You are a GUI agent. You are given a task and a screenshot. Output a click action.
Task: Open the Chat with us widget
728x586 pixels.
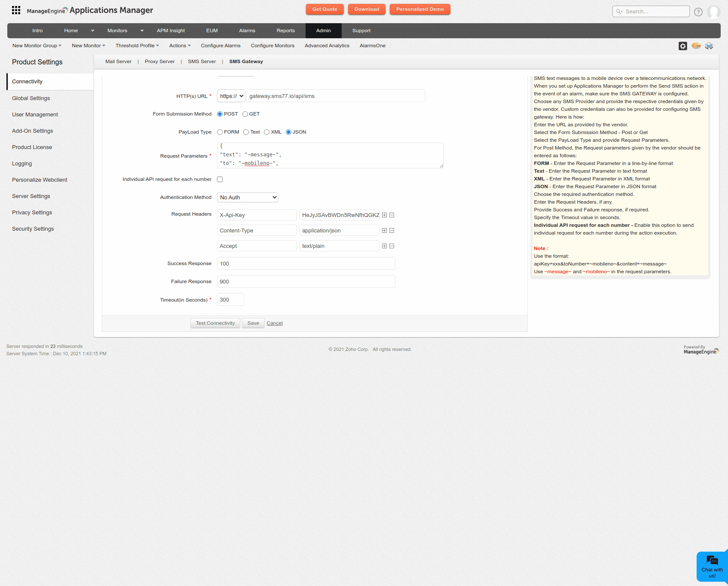click(712, 566)
